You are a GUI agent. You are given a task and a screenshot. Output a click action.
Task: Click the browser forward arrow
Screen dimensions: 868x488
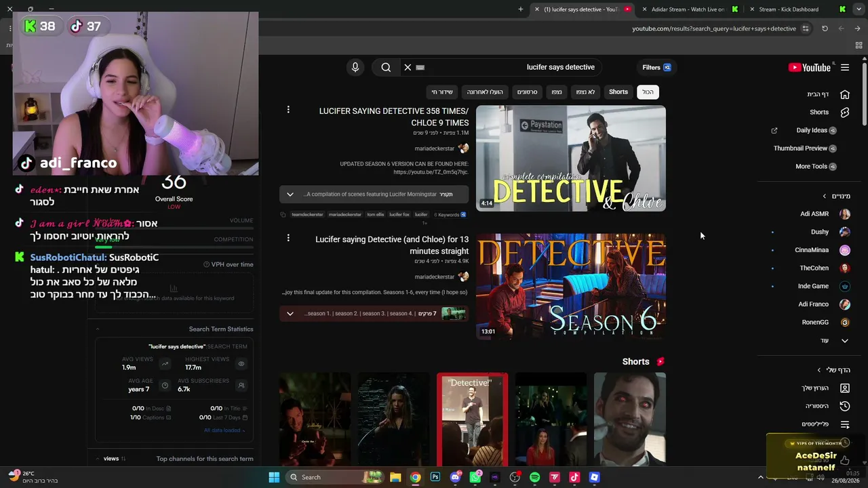tap(841, 28)
